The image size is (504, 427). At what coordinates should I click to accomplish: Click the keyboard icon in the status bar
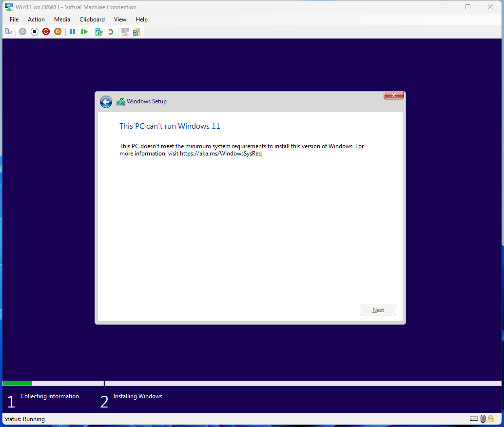[473, 419]
